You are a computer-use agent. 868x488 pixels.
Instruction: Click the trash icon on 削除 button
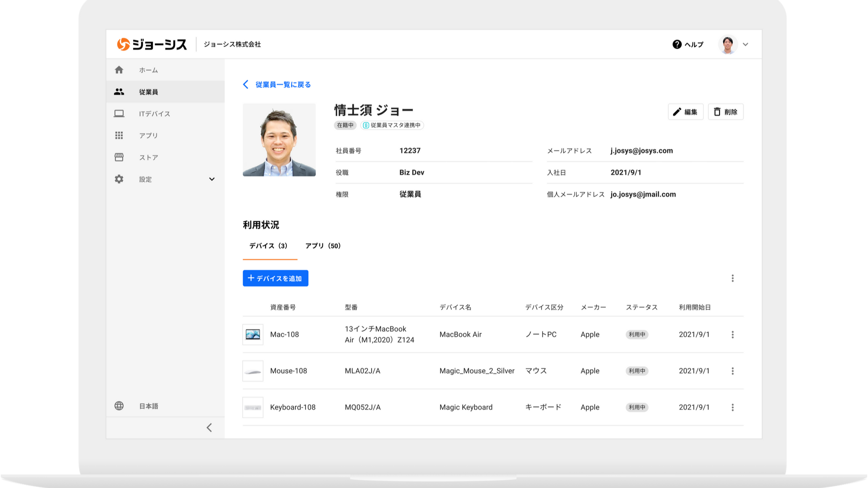tap(717, 111)
